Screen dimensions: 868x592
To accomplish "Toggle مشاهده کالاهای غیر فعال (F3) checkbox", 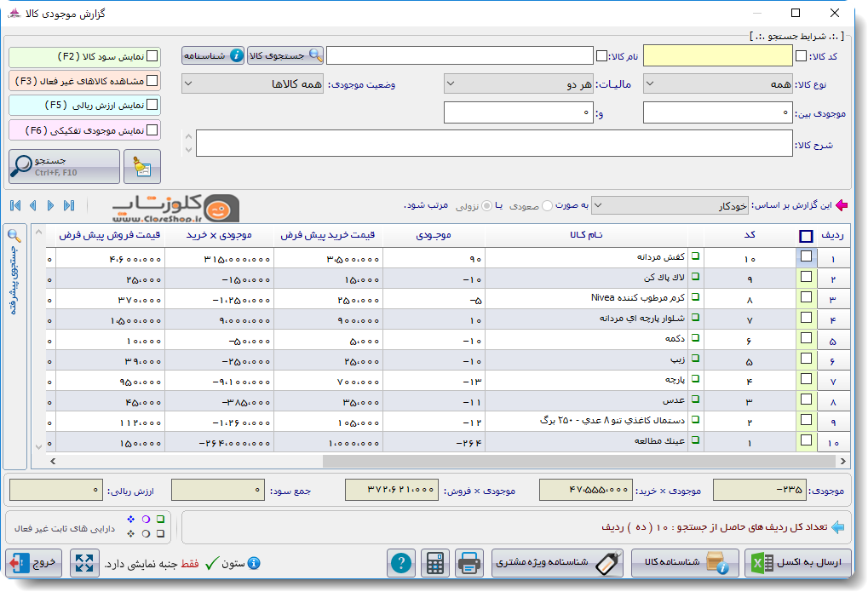I will pyautogui.click(x=152, y=81).
